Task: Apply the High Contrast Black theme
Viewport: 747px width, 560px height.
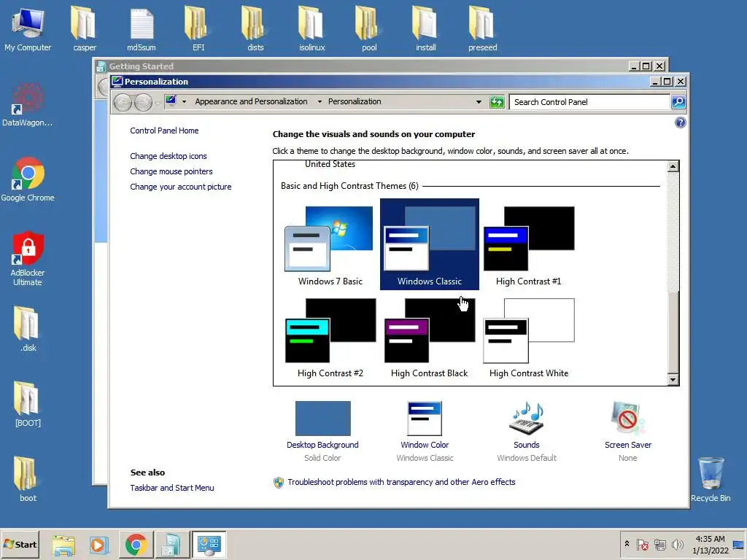Action: 429,338
